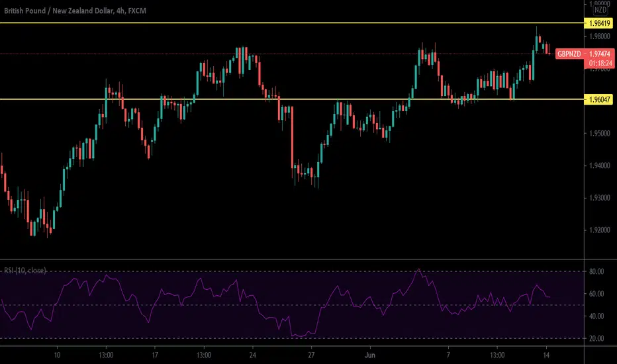Click the 20.00 RSI axis value

[x=596, y=338]
